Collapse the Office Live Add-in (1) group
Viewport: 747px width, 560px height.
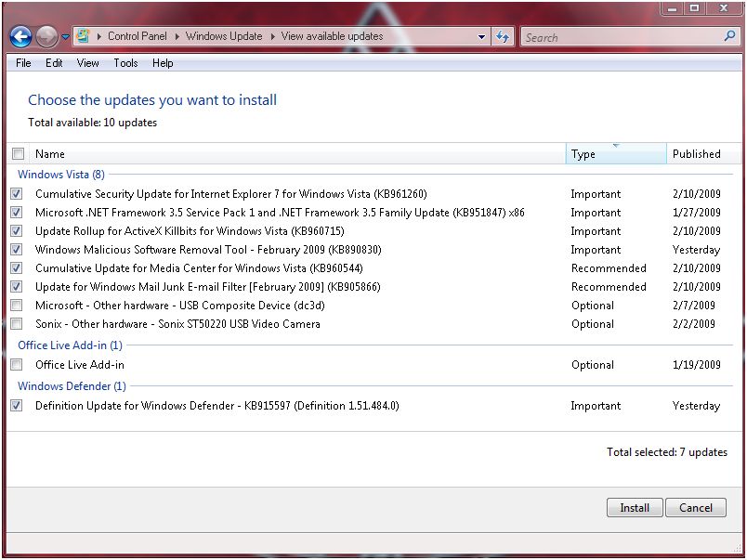[70, 345]
